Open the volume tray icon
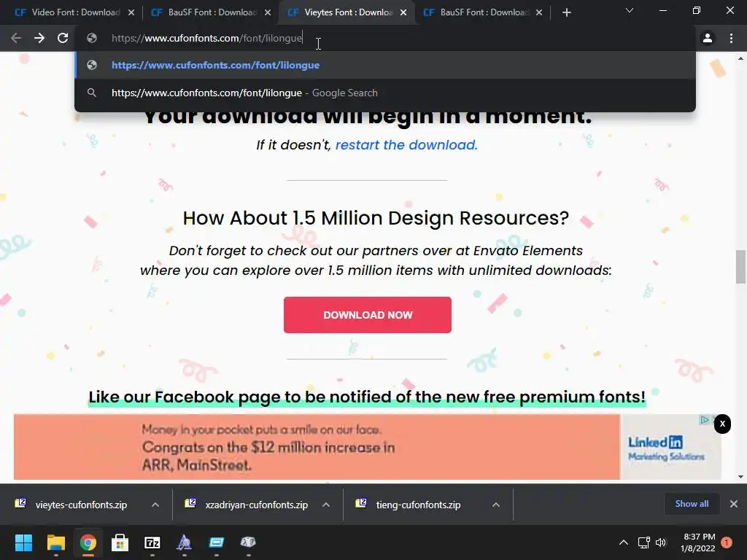The height and width of the screenshot is (560, 747). [x=661, y=542]
